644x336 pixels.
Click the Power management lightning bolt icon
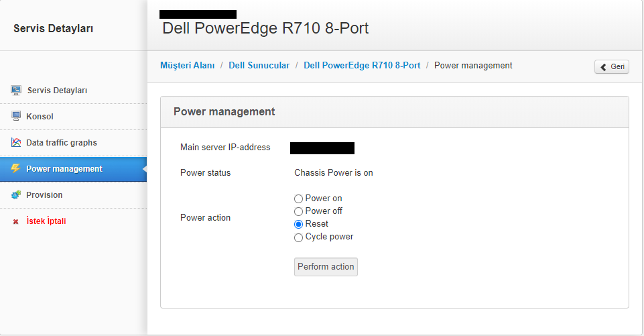point(16,168)
